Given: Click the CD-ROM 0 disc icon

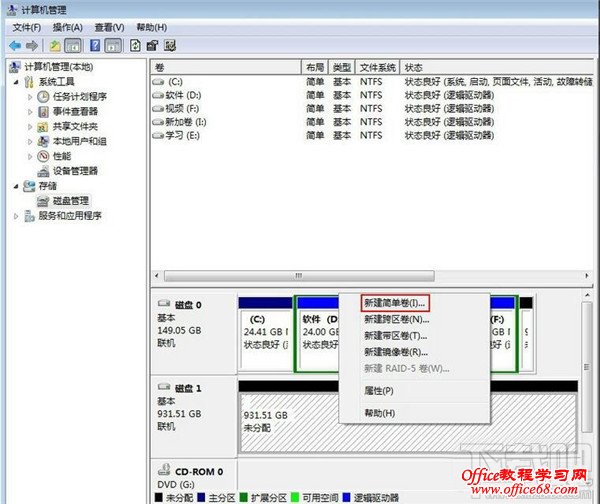Looking at the screenshot, I should pos(164,470).
